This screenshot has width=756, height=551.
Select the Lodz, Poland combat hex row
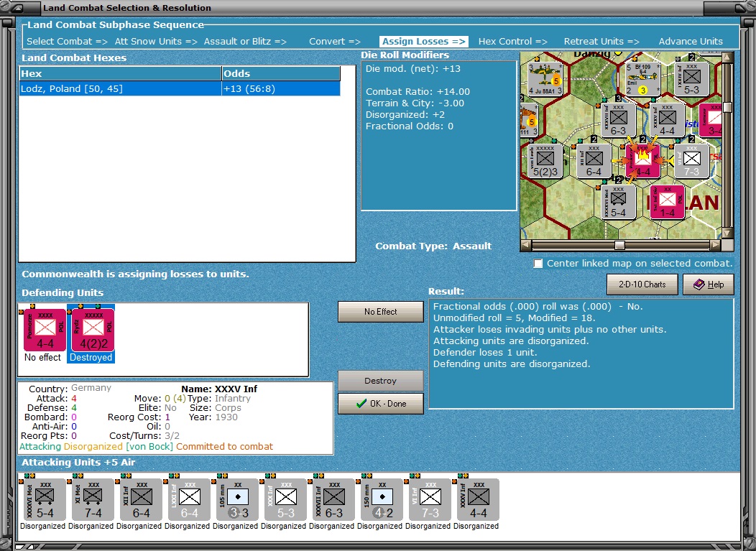(180, 88)
